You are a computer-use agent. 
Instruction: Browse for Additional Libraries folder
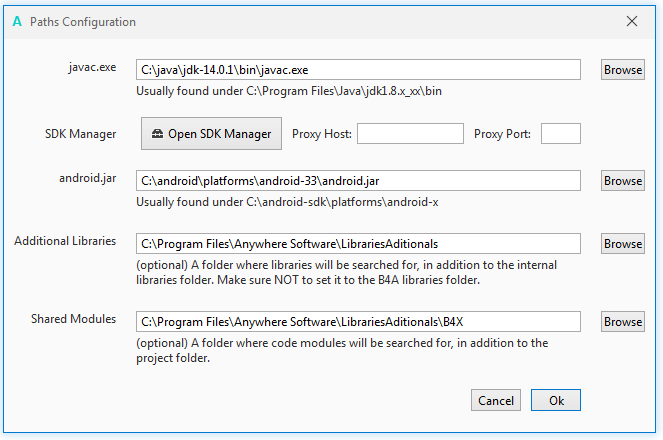pos(622,244)
